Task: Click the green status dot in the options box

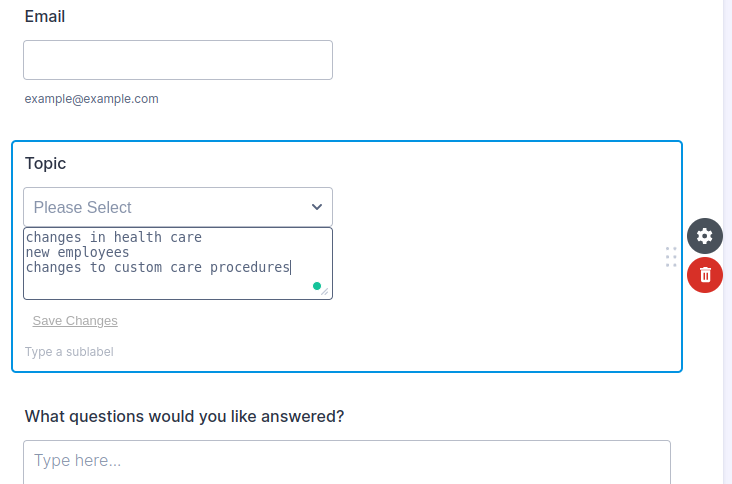Action: click(x=317, y=286)
